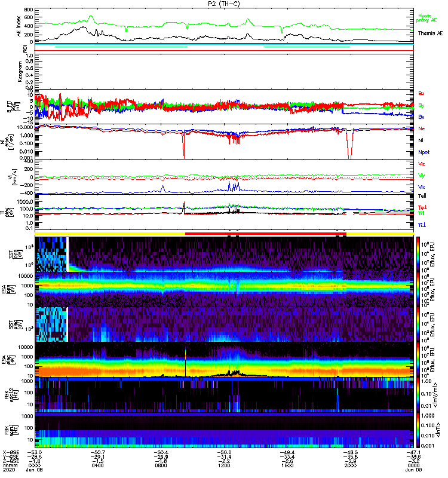Screen dimensions: 448x478
Task: Click the '<|mV/m|>' color bar unit label
Action: coord(435,395)
